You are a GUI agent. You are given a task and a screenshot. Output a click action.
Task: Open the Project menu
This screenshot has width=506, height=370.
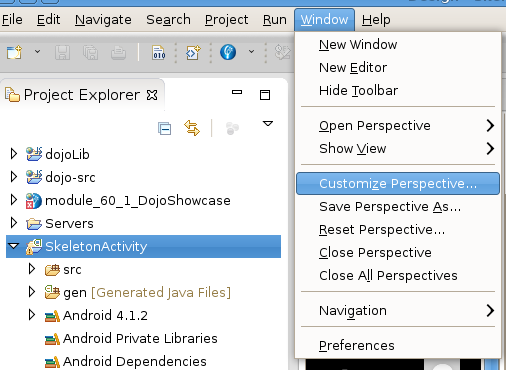coord(226,20)
